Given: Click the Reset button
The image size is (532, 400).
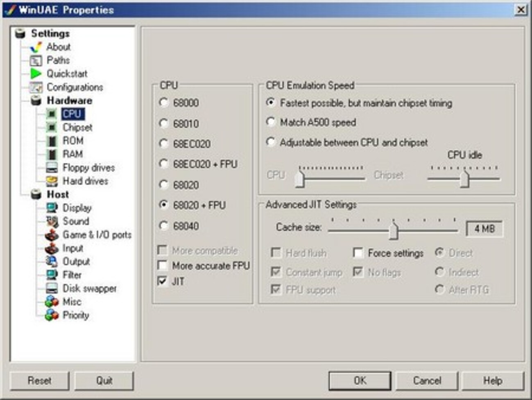Looking at the screenshot, I should [x=40, y=381].
